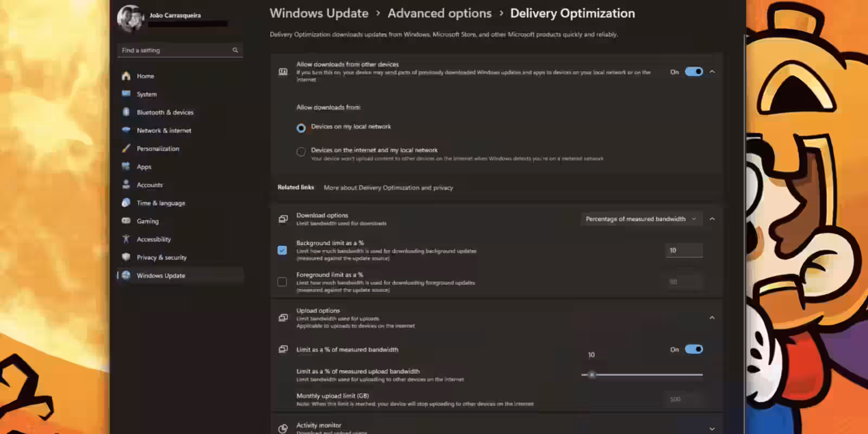Open More about Delivery Optimization and privacy

coord(388,188)
